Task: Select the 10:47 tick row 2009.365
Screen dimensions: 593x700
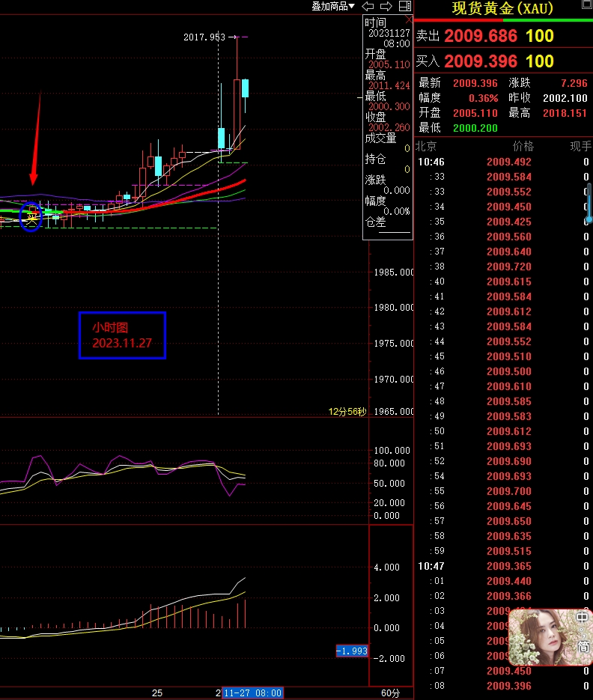Action: point(503,566)
